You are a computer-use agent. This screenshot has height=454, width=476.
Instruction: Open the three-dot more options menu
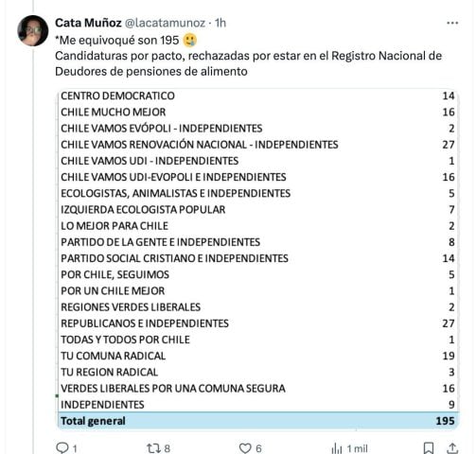coord(452,23)
